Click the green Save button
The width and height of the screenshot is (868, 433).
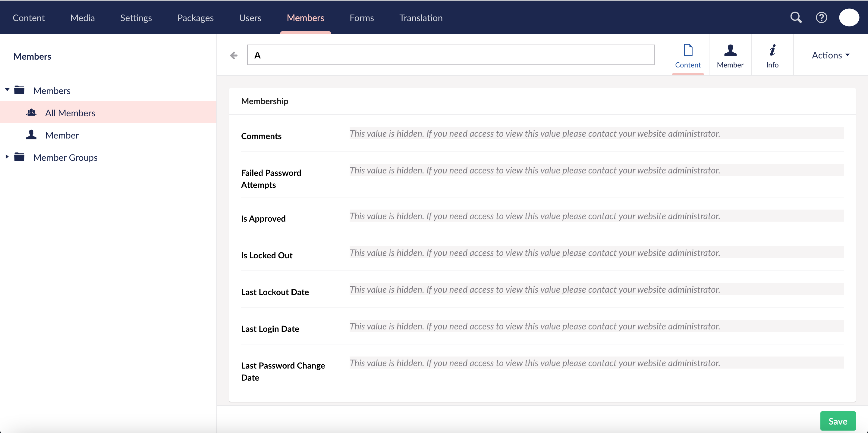pyautogui.click(x=838, y=421)
